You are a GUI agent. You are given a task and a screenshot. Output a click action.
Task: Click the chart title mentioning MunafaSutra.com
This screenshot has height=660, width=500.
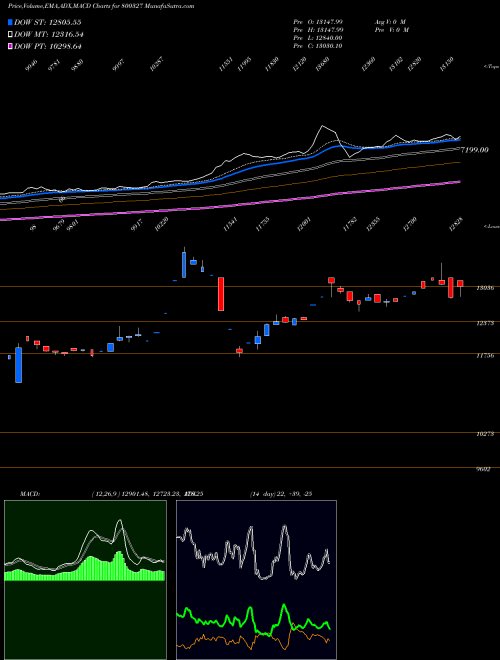[101, 6]
